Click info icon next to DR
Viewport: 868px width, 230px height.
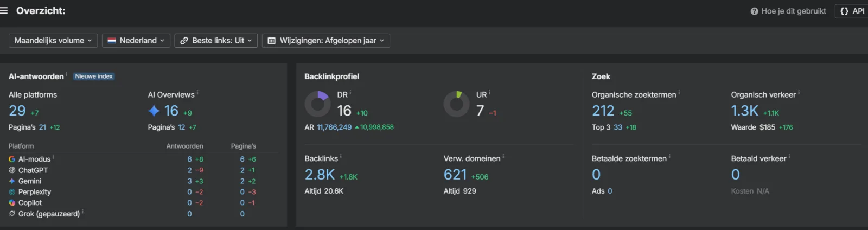click(350, 93)
